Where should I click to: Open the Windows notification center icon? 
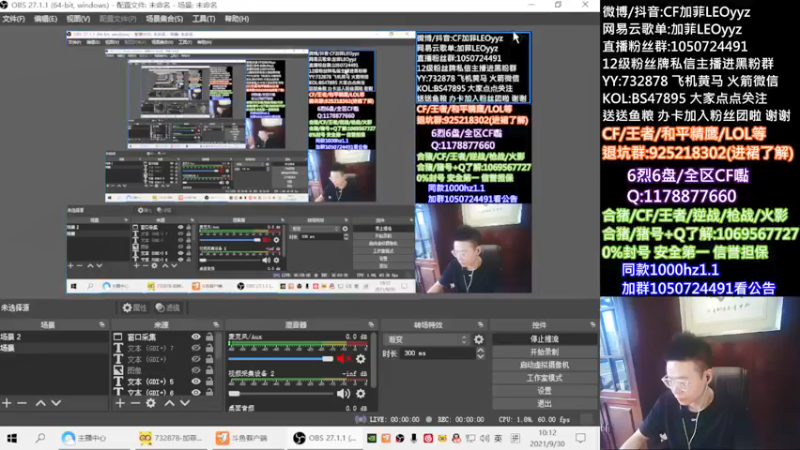[x=580, y=438]
